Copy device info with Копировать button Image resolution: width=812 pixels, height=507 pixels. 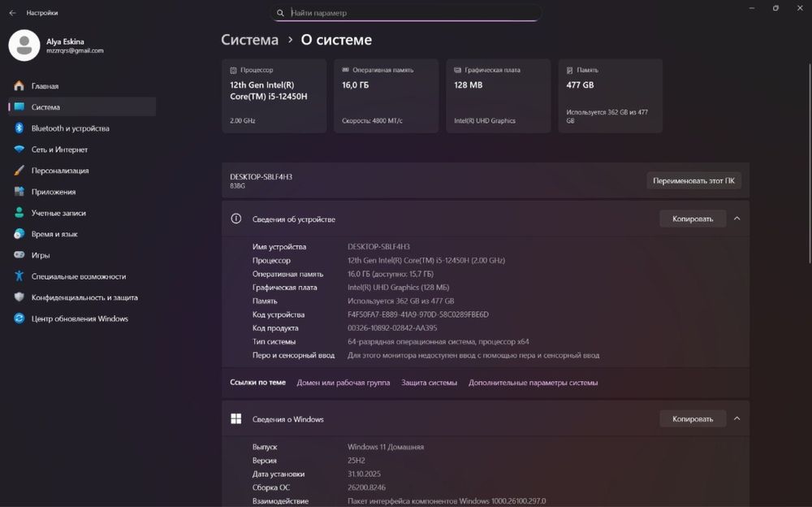click(x=693, y=219)
